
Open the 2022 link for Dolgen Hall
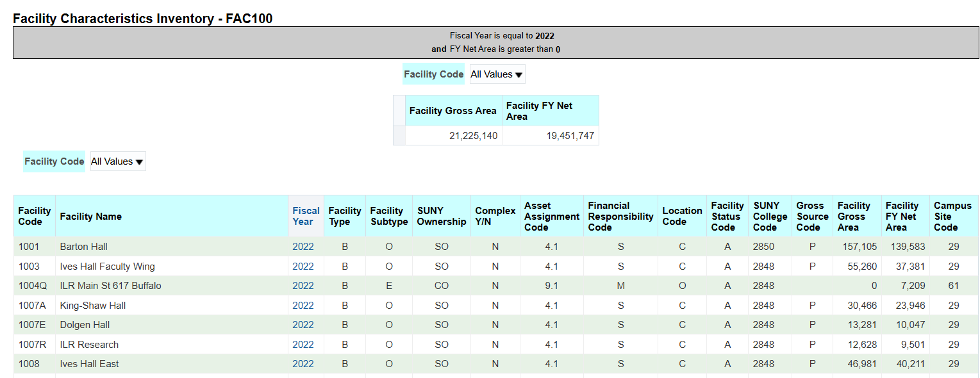[x=303, y=325]
